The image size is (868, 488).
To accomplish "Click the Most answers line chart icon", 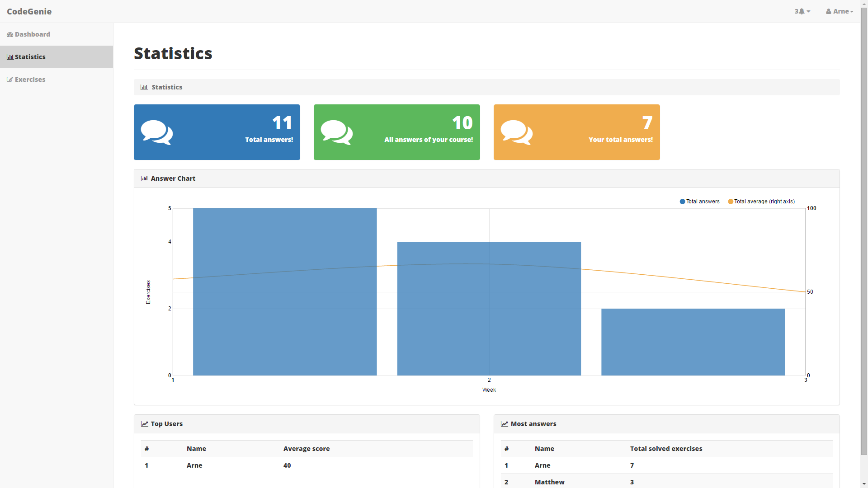I will pos(504,424).
